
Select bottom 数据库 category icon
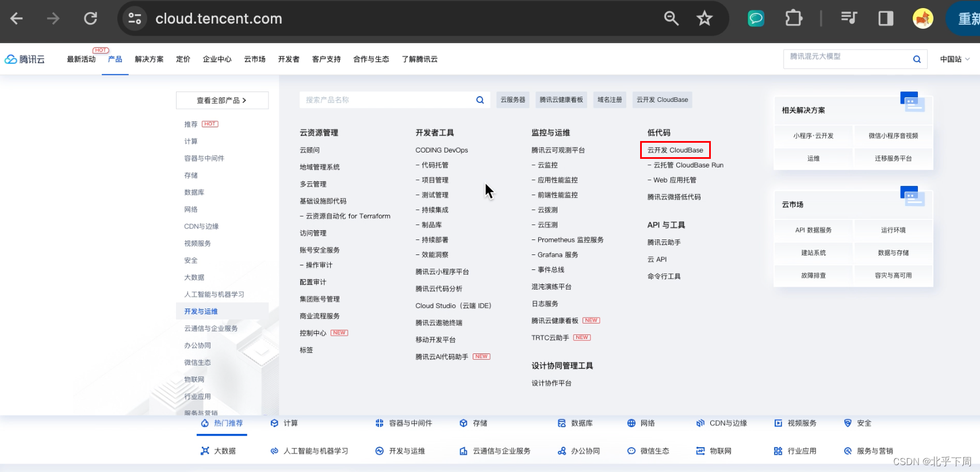click(x=562, y=423)
